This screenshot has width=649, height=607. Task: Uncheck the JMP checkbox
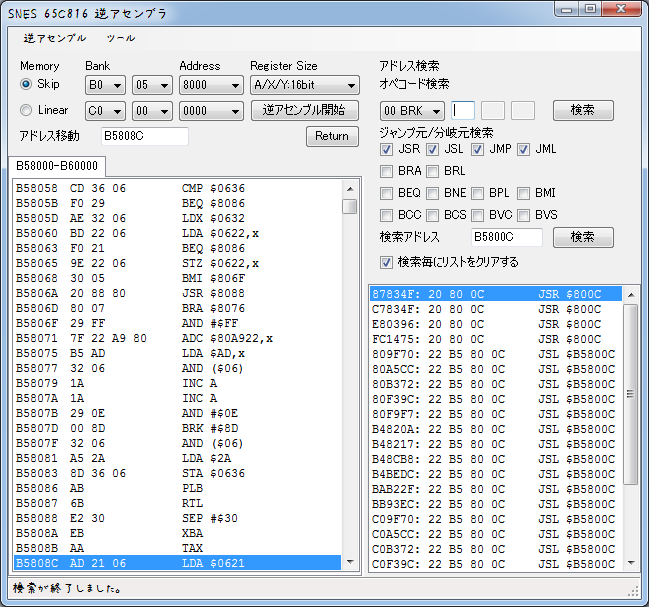click(477, 149)
